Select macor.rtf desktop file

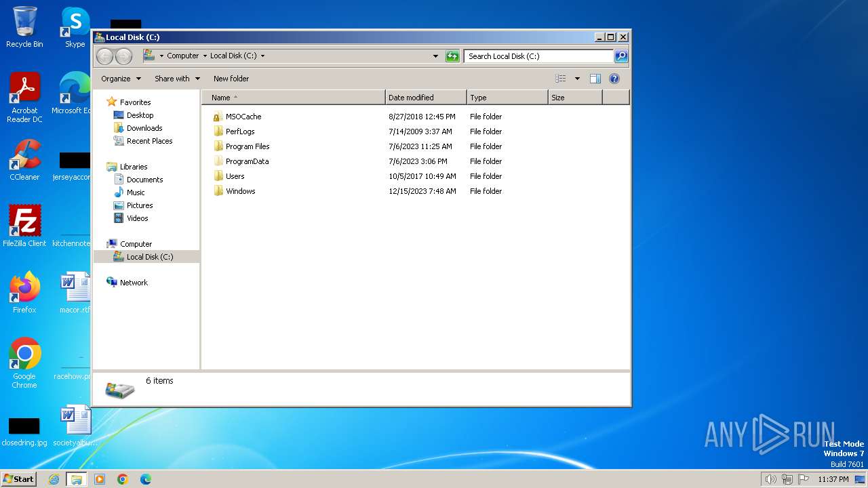coord(75,293)
